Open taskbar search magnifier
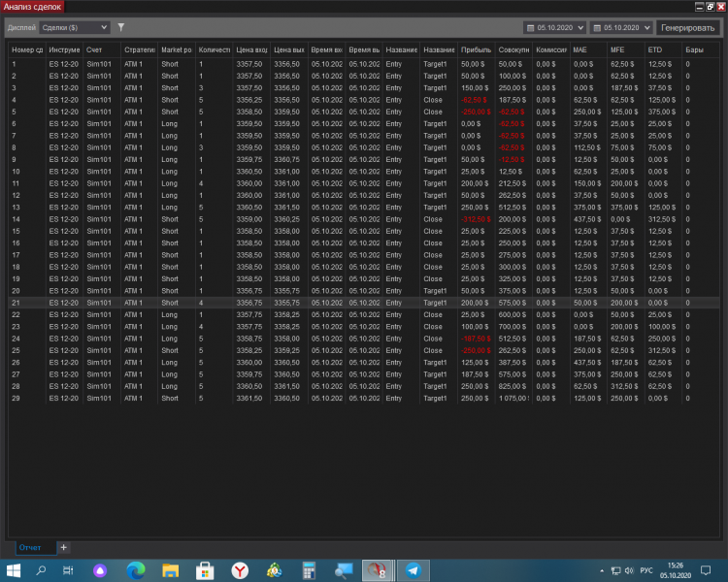Screen dimensions: 728x582 click(41, 570)
